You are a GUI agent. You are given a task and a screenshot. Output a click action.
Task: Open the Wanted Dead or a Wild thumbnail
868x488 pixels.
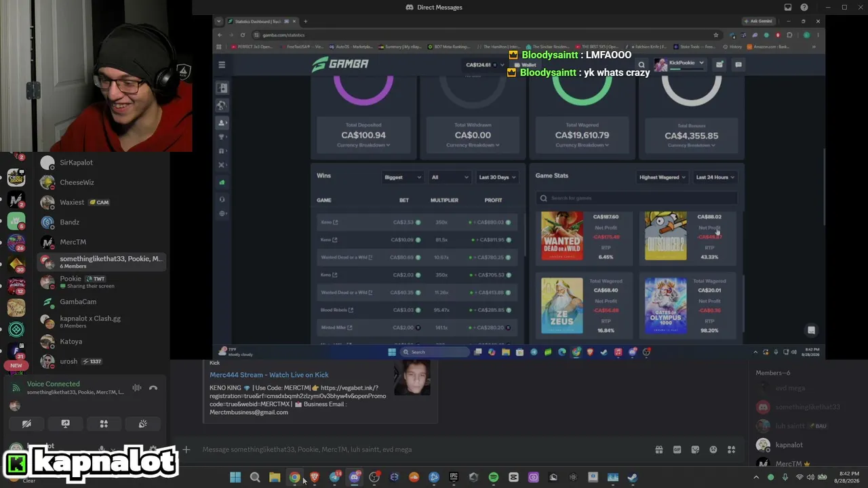[561, 236]
